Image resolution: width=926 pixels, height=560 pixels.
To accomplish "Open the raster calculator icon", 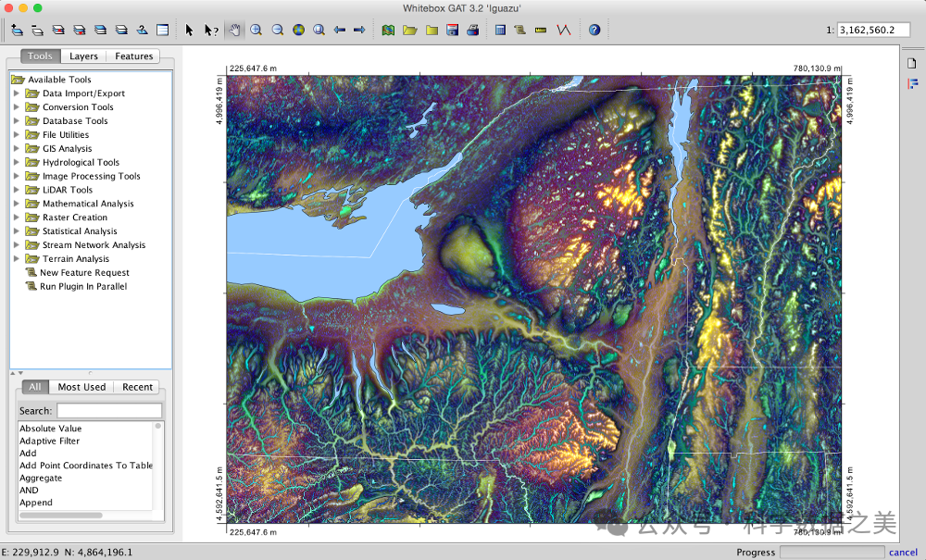I will 500,30.
